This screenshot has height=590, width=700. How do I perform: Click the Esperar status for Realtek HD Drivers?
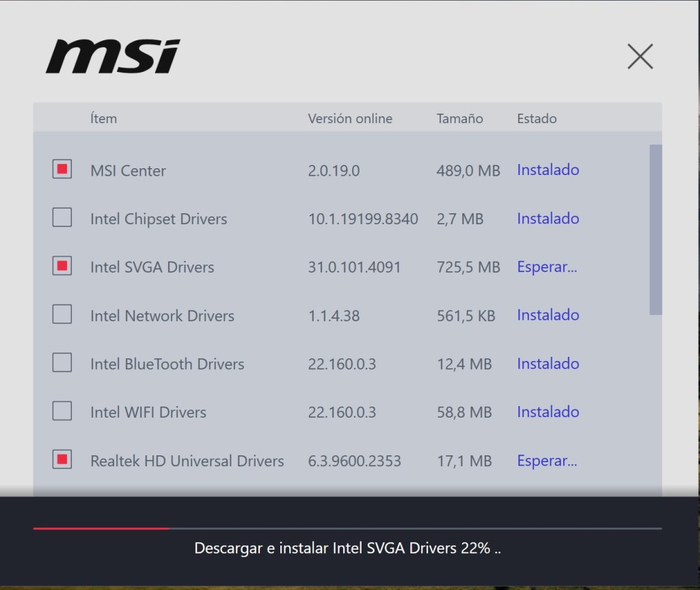tap(547, 461)
